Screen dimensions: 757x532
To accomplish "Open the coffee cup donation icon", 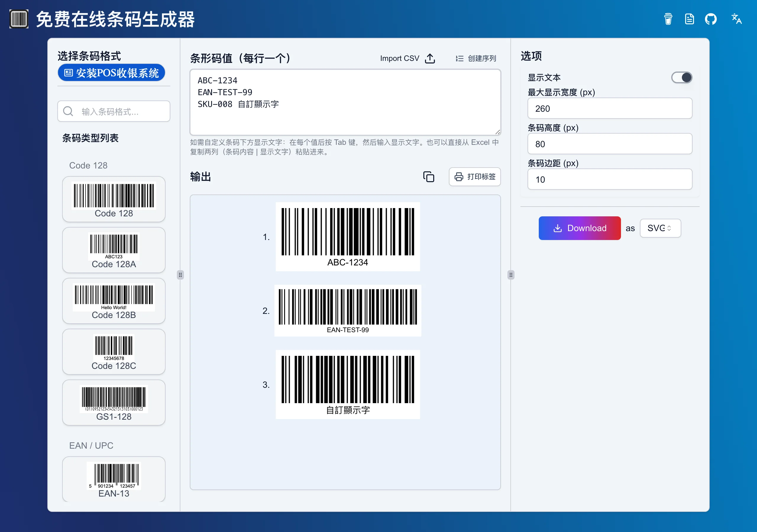I will point(668,19).
